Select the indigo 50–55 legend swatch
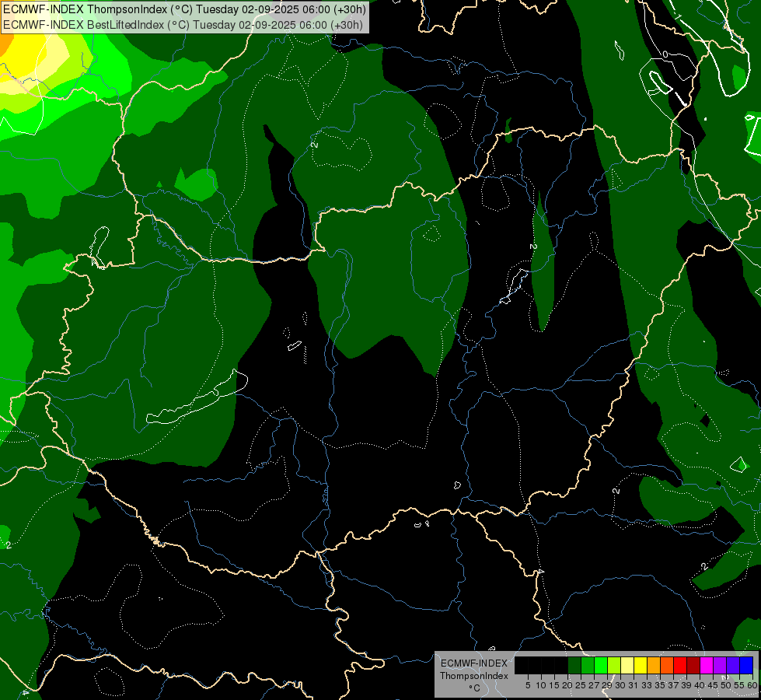The image size is (761, 700). pos(733,665)
